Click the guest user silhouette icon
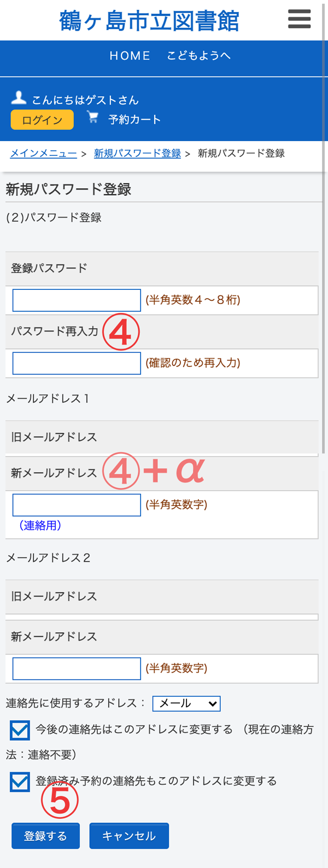This screenshot has height=868, width=328. 19,98
